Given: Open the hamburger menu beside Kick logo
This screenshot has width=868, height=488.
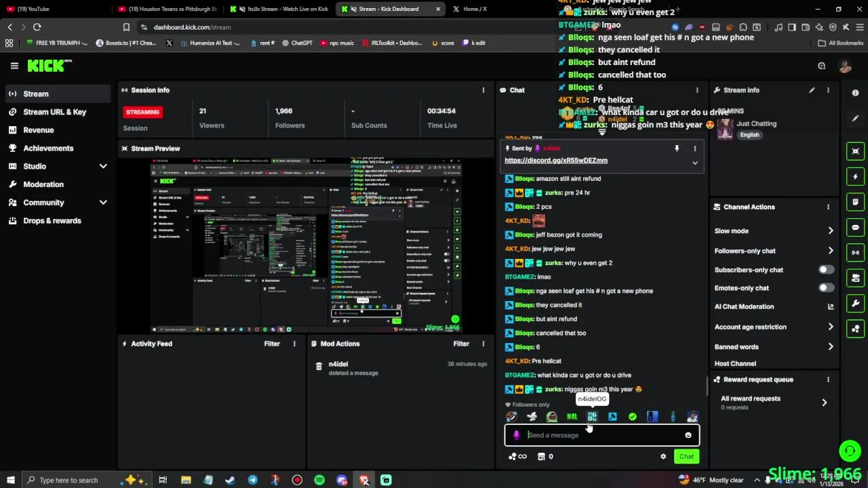Looking at the screenshot, I should 14,66.
